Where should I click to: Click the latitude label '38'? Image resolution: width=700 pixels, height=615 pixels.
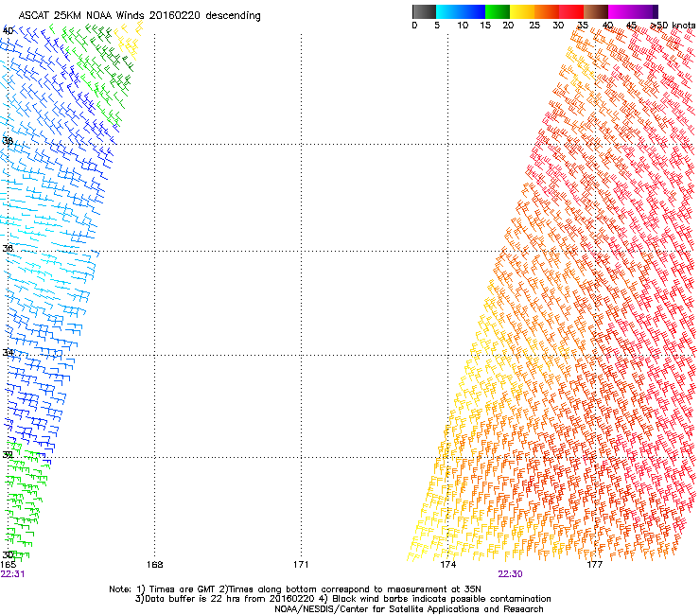point(8,141)
